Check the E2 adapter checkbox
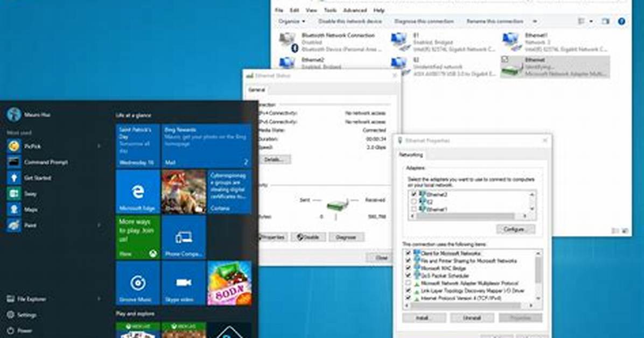Screen dimensions: 644x338 (414, 202)
